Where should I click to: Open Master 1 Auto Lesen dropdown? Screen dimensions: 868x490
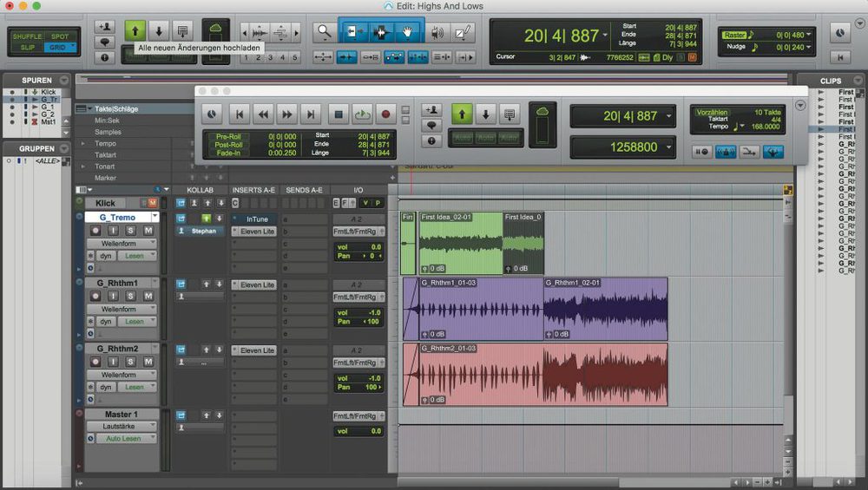[126, 439]
